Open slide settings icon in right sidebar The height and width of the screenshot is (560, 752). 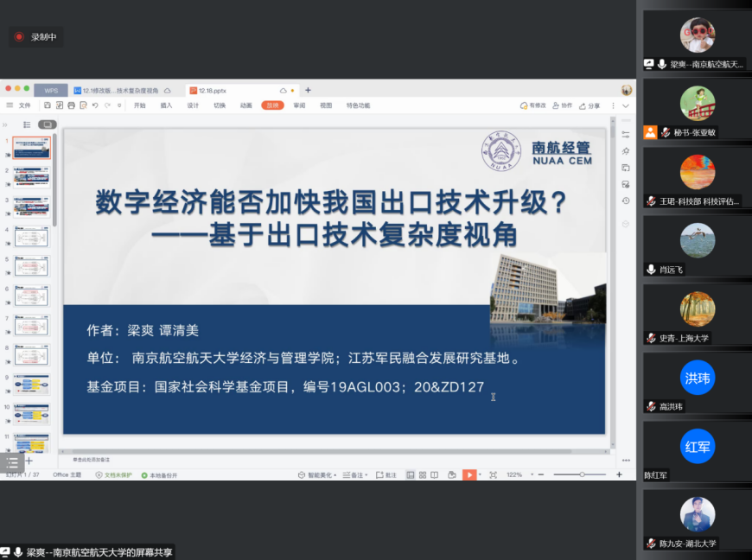coord(626,135)
